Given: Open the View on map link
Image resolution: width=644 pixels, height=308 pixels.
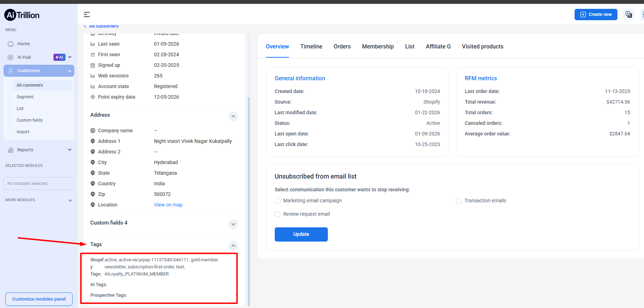Looking at the screenshot, I should tap(168, 205).
